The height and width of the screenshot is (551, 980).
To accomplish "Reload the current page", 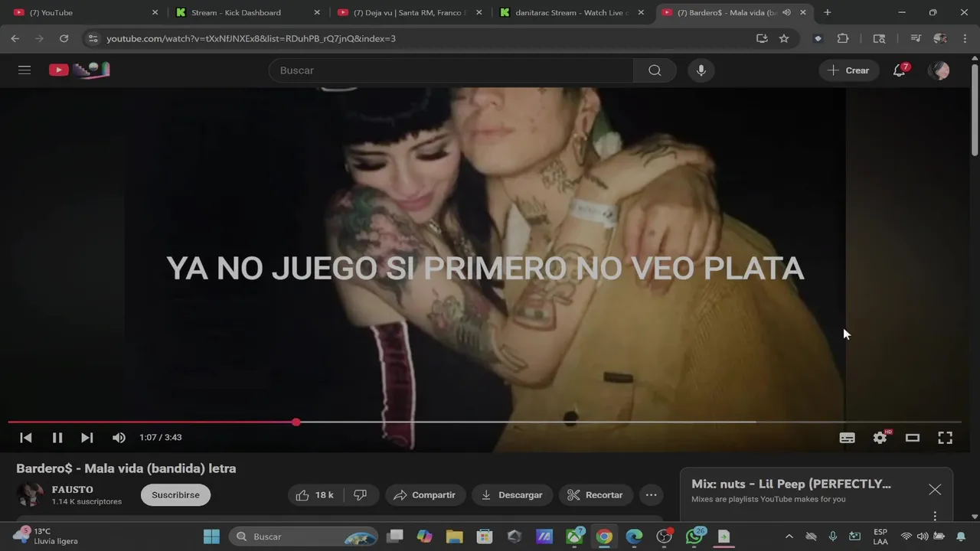I will pos(64,38).
